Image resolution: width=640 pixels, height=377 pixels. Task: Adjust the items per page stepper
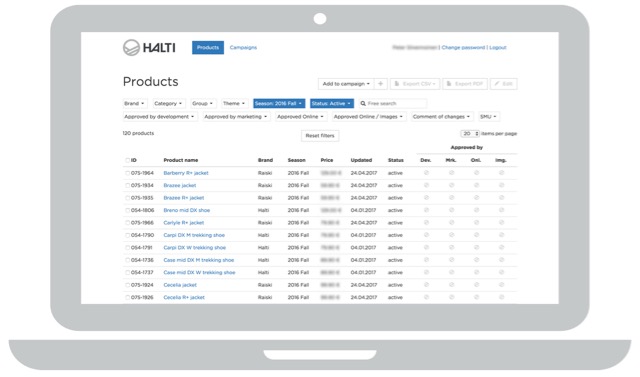[x=470, y=133]
